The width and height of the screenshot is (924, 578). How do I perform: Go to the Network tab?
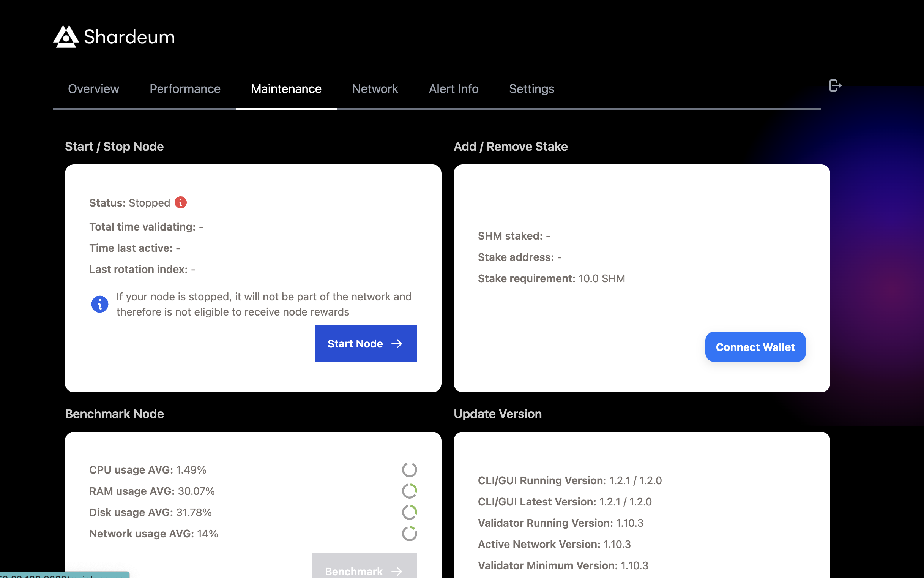(375, 89)
